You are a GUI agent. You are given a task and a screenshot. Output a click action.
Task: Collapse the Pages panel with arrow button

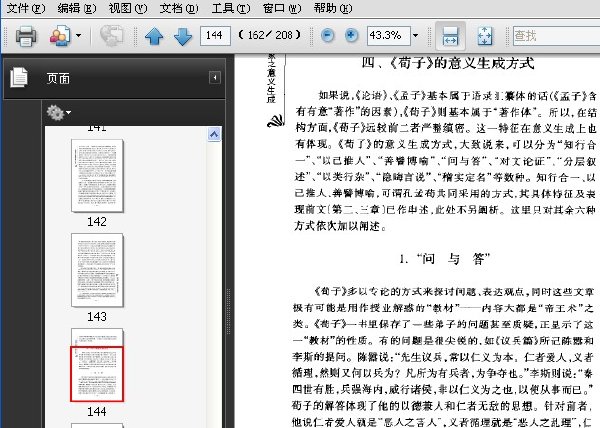[215, 78]
